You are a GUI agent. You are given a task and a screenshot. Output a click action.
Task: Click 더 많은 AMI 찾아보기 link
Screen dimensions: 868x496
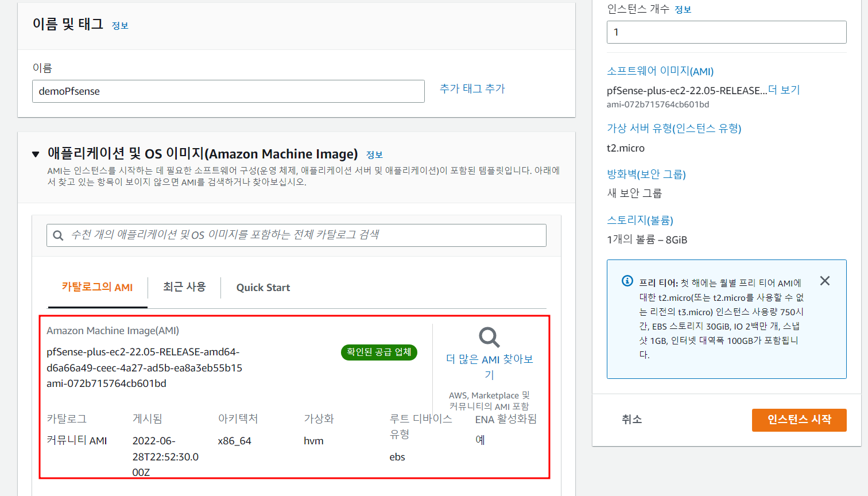pos(490,366)
